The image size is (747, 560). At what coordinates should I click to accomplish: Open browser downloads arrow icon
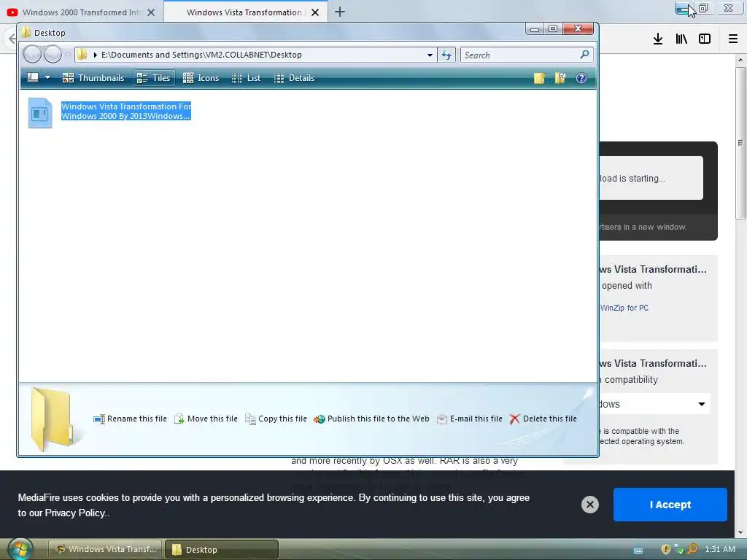click(658, 39)
